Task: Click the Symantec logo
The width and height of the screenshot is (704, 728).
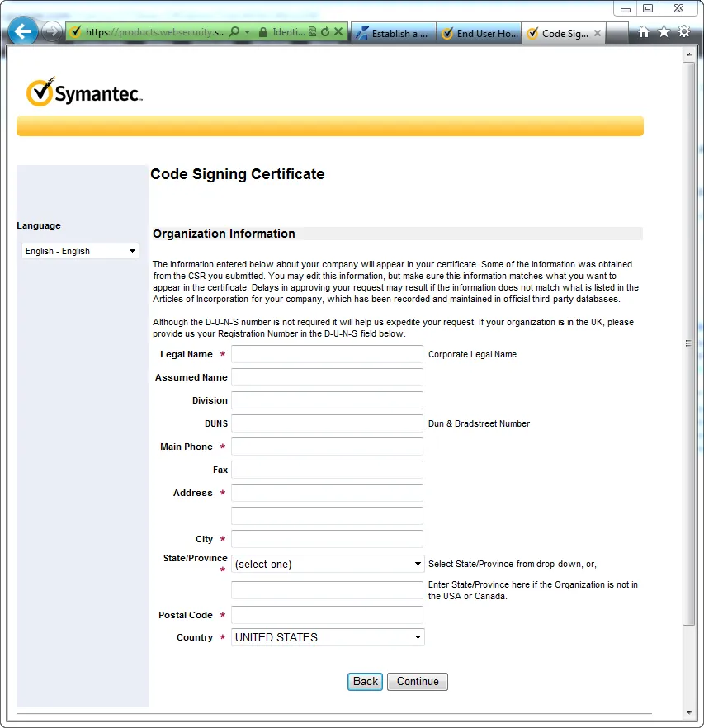Action: click(x=84, y=92)
